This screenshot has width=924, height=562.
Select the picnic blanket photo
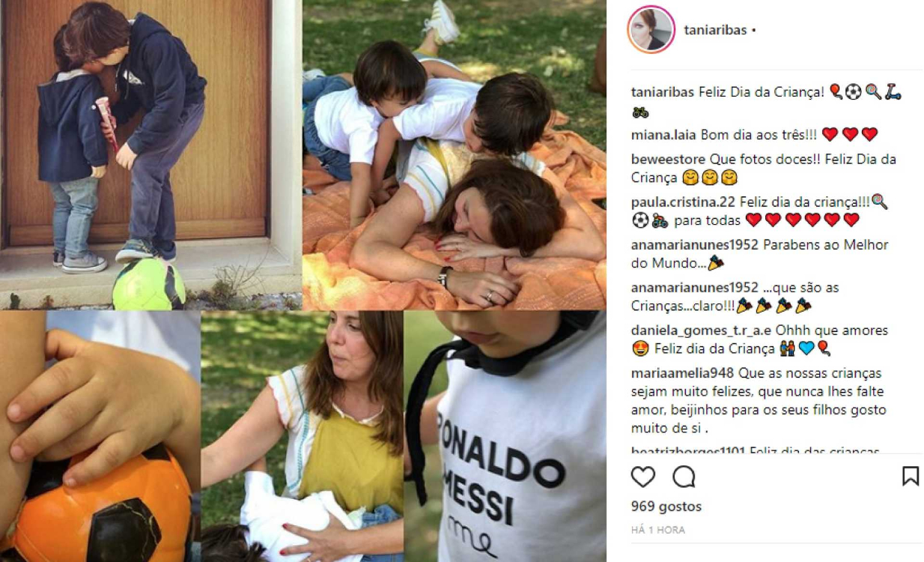point(455,154)
